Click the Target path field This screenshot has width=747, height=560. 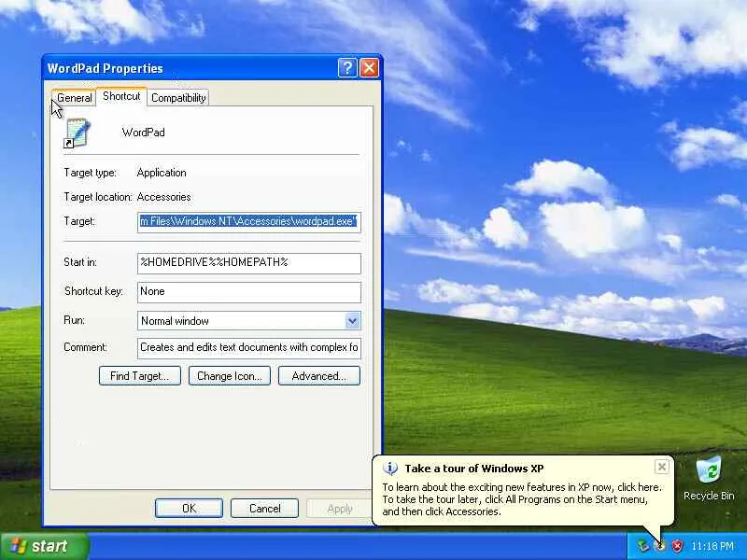point(248,222)
